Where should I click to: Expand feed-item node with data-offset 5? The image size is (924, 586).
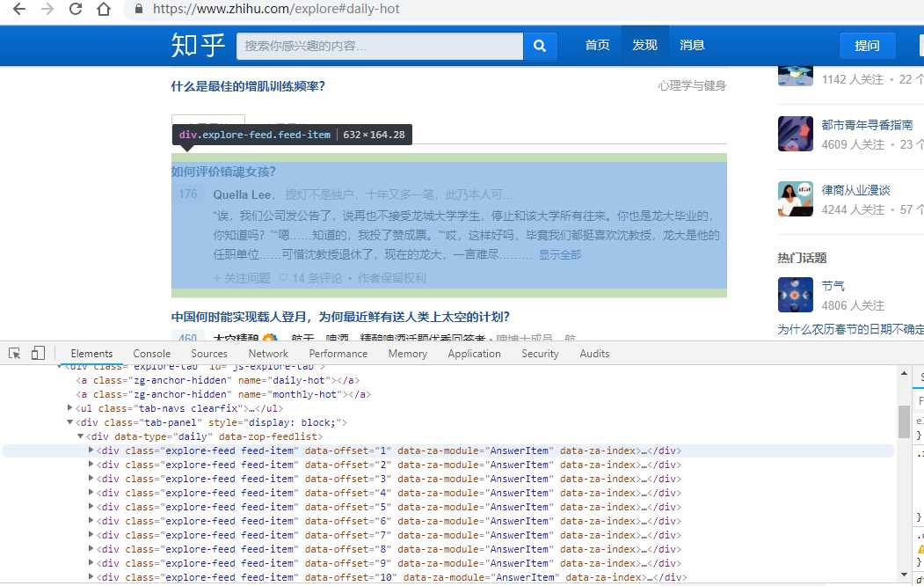pyautogui.click(x=91, y=507)
